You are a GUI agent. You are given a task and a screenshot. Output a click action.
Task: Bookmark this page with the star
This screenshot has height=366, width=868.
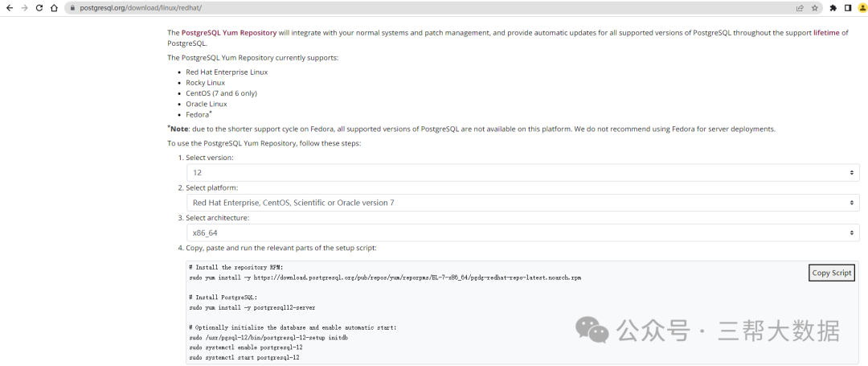coord(814,8)
